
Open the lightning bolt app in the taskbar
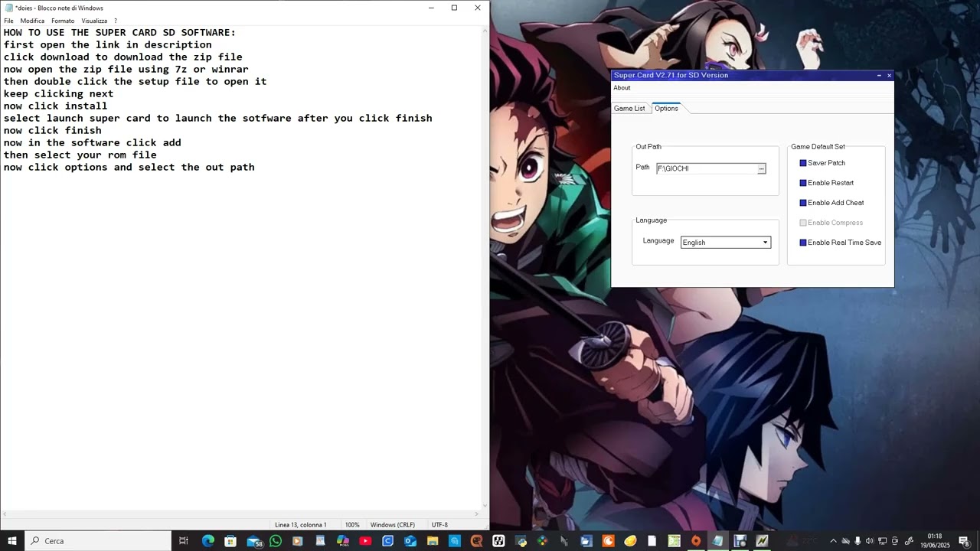tap(762, 541)
